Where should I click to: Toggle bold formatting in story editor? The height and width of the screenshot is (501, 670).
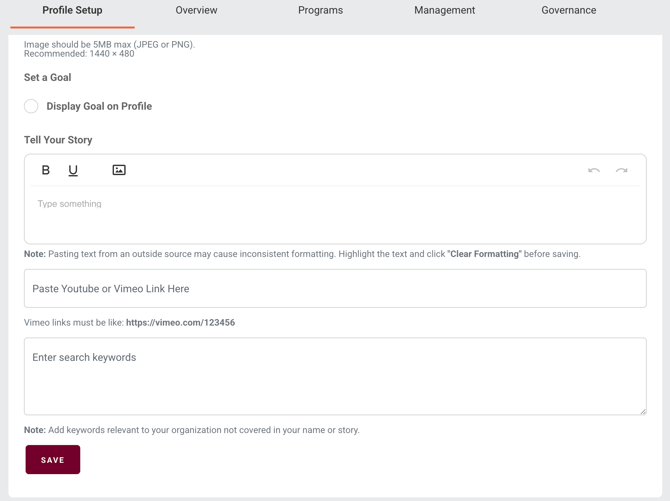[46, 170]
